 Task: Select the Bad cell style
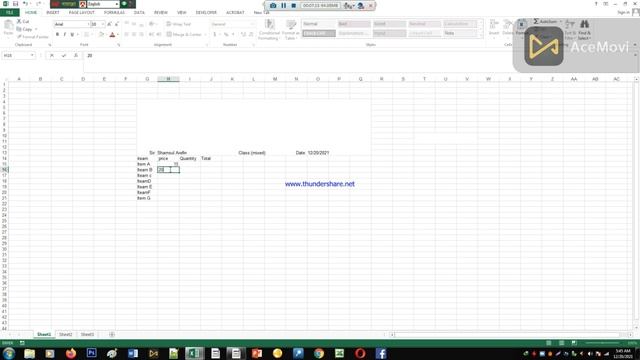click(x=354, y=24)
